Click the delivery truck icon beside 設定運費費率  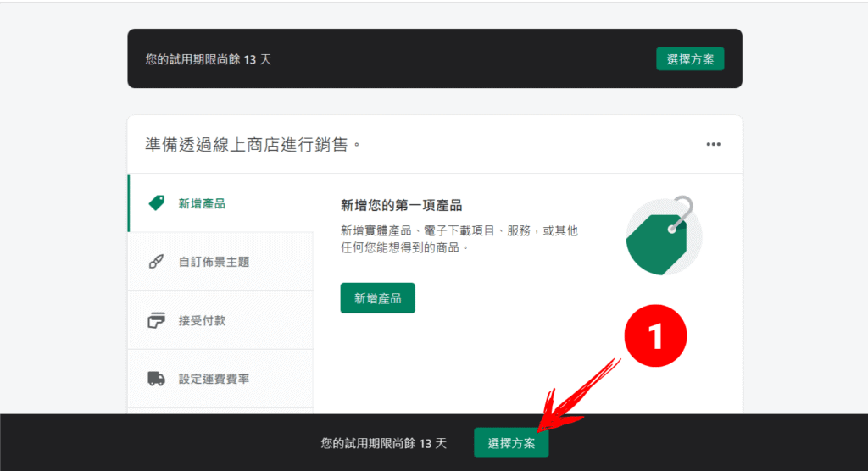pyautogui.click(x=156, y=379)
